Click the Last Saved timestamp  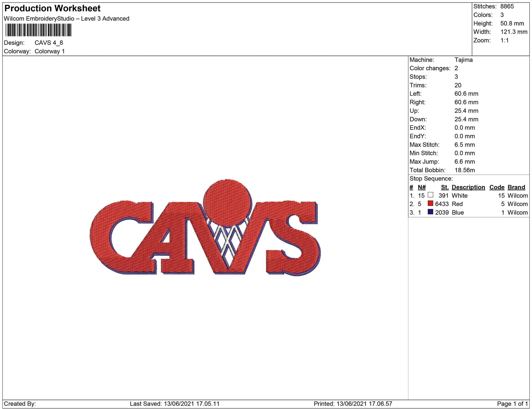174,403
